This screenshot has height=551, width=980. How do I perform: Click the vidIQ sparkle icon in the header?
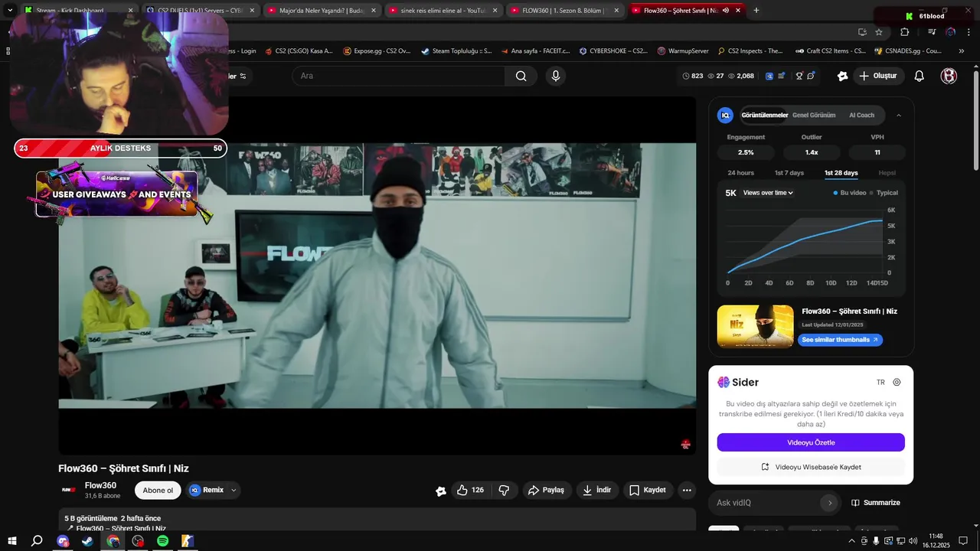843,76
